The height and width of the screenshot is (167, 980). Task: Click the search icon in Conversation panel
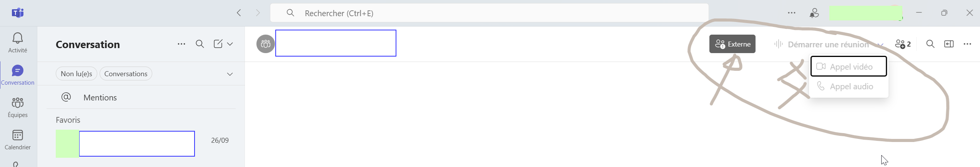click(x=200, y=44)
